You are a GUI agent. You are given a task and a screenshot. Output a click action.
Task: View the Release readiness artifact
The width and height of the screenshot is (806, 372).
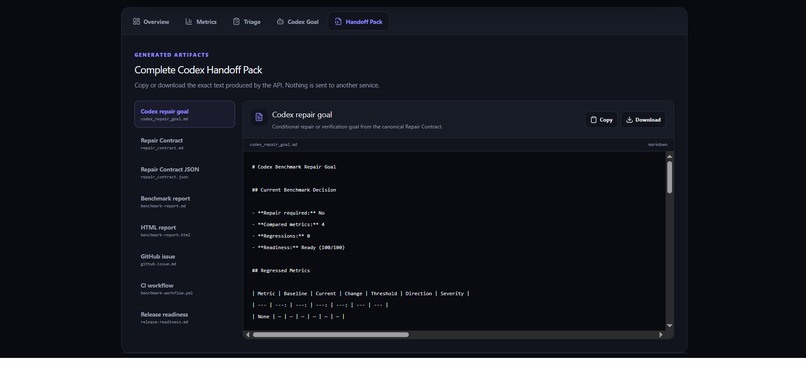(185, 318)
